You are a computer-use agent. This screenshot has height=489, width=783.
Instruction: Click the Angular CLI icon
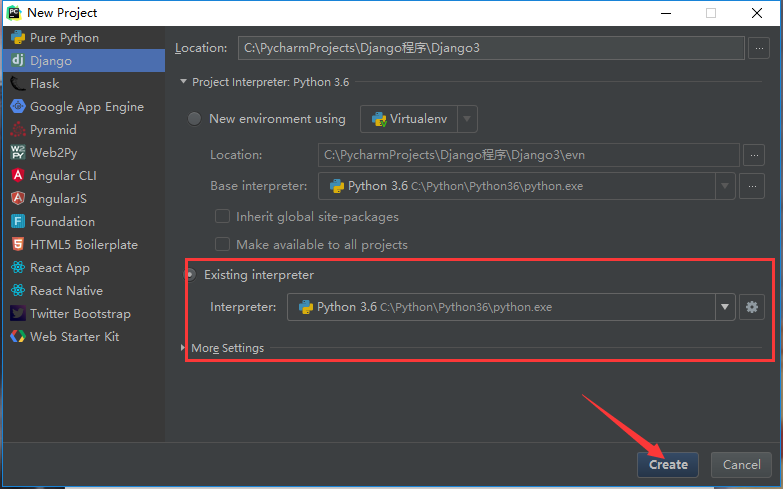coord(18,175)
